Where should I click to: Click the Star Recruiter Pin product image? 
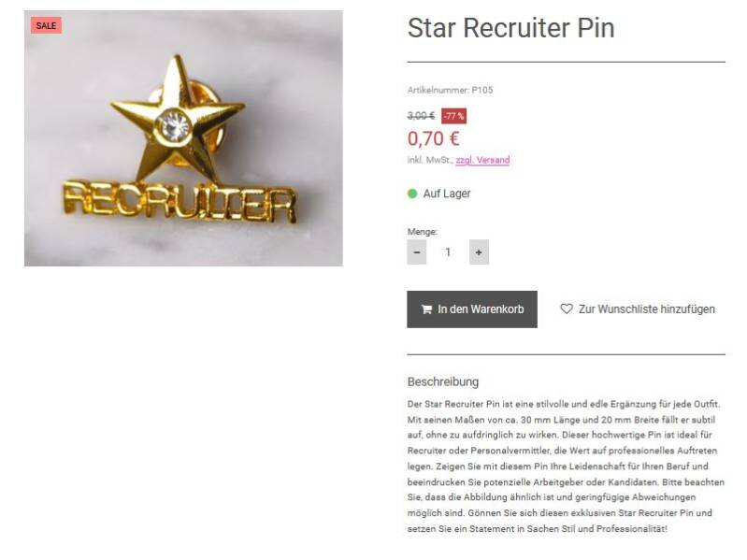click(x=183, y=138)
